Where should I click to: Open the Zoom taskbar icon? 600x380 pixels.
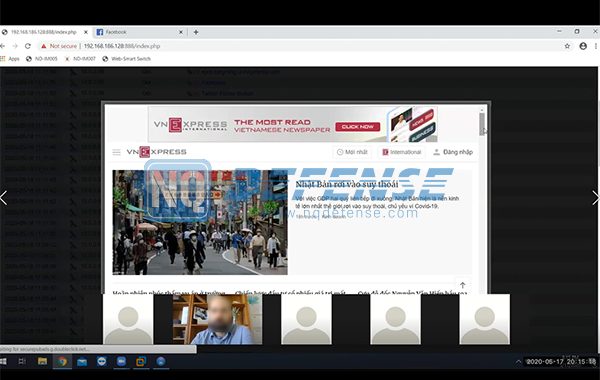(121, 361)
